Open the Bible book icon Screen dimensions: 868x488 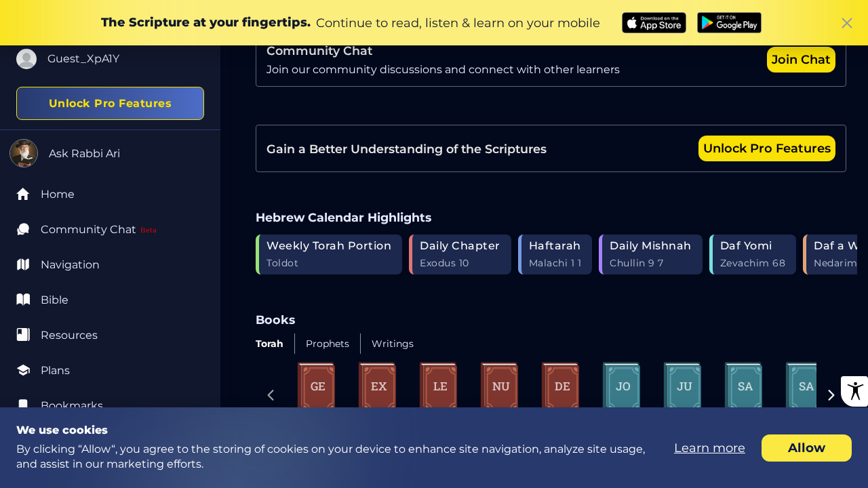click(23, 300)
